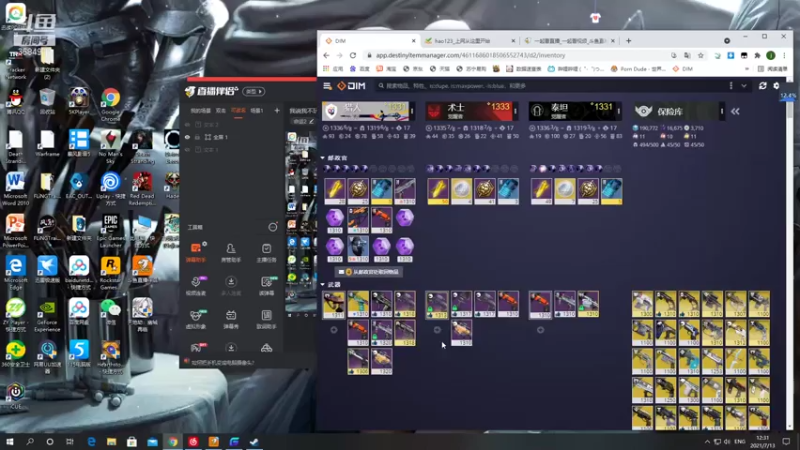Add a new scene with plus in streaming app

click(277, 111)
